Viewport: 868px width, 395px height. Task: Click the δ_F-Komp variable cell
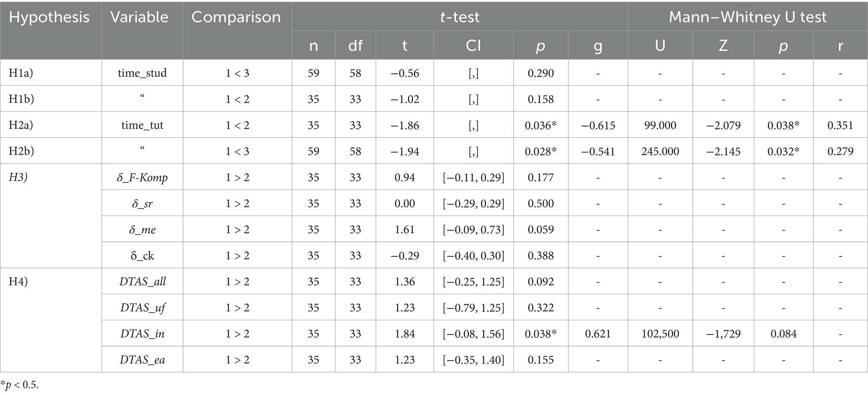pyautogui.click(x=142, y=177)
